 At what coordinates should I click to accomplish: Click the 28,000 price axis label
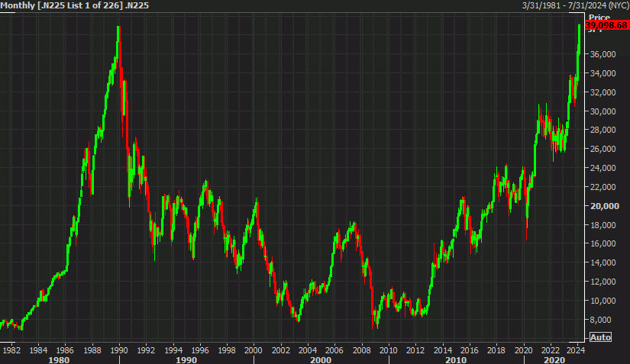coord(603,130)
